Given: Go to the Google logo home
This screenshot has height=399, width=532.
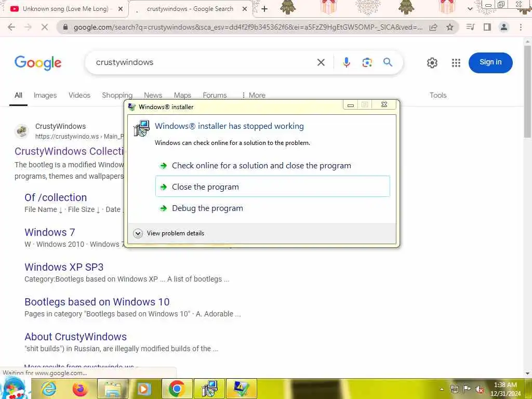Looking at the screenshot, I should coord(38,63).
